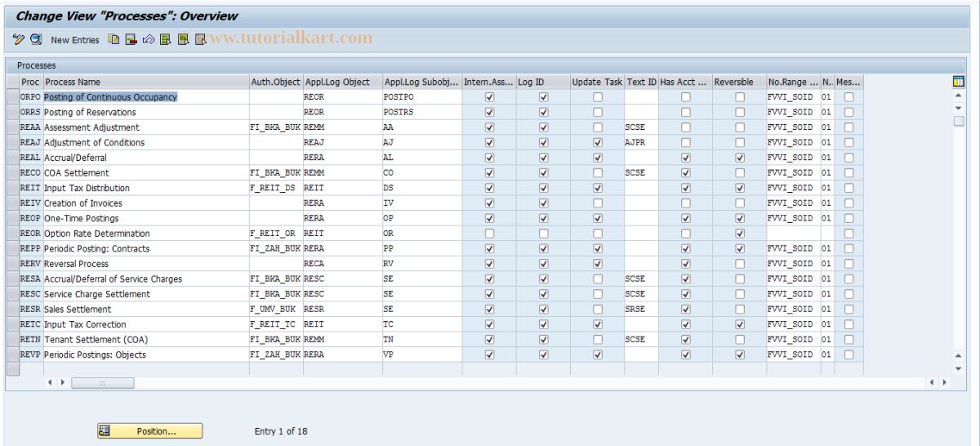Click horizontal scrollbar thumb at bottom-left
980x446 pixels.
pyautogui.click(x=102, y=382)
